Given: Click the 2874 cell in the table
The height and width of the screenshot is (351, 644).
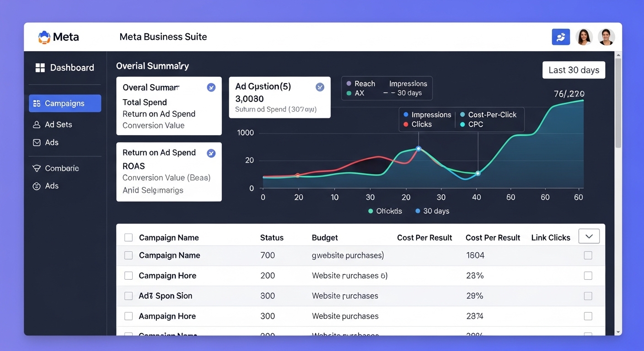Looking at the screenshot, I should click(x=475, y=316).
